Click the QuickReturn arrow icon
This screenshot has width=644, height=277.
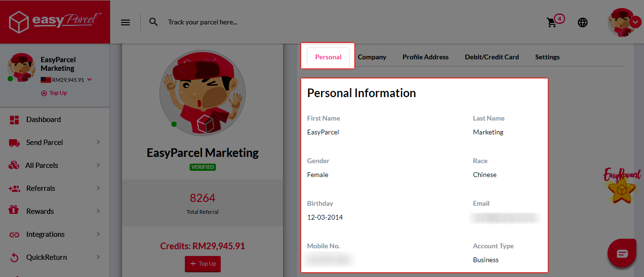point(14,257)
